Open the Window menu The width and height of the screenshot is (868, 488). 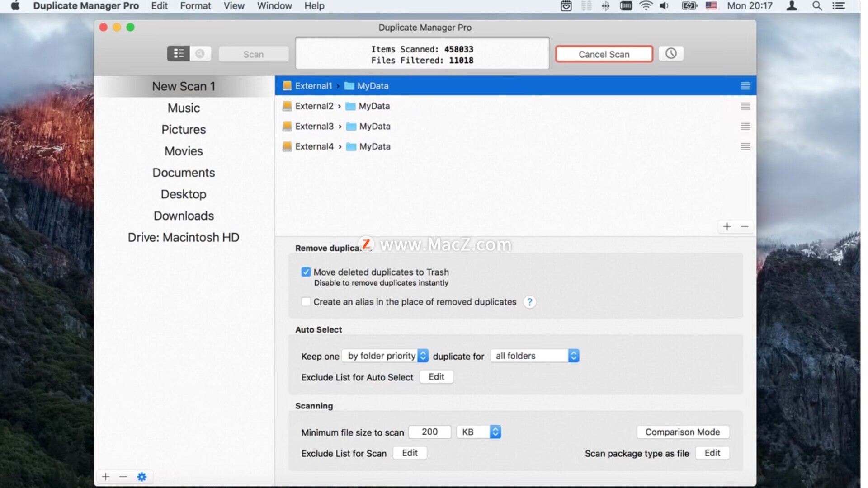coord(274,6)
